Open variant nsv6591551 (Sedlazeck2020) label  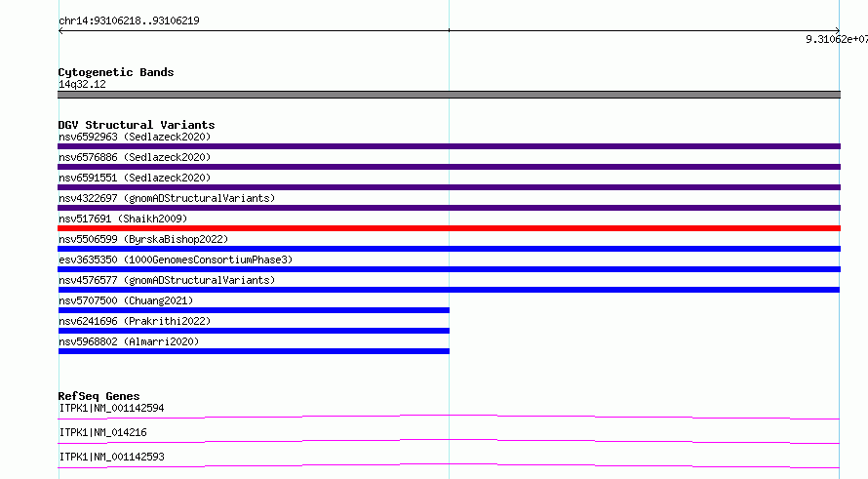[135, 178]
